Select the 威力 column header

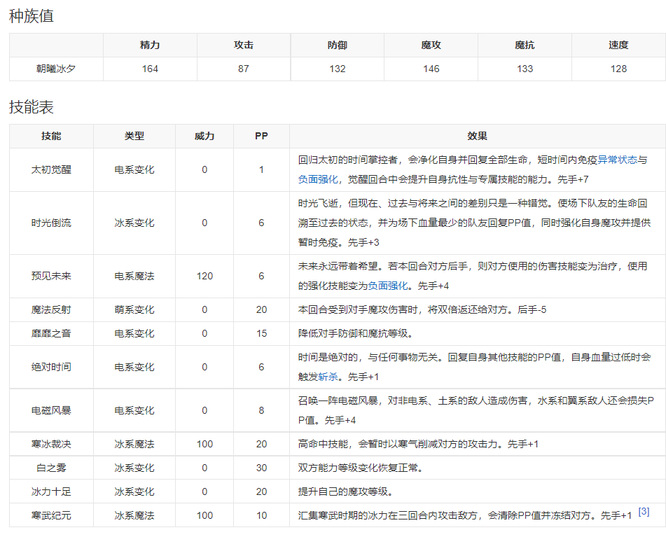click(x=204, y=136)
